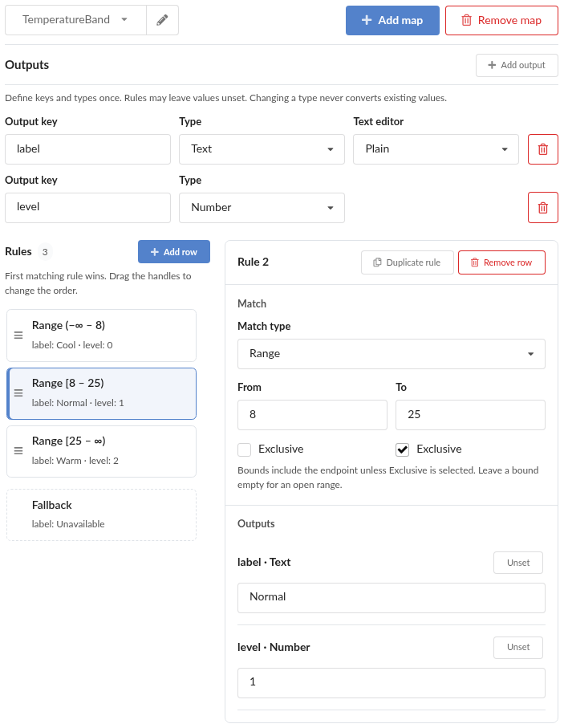Screen dimensions: 564x728
Task: Grab the drag handle of Normal rule
Action: pos(18,393)
